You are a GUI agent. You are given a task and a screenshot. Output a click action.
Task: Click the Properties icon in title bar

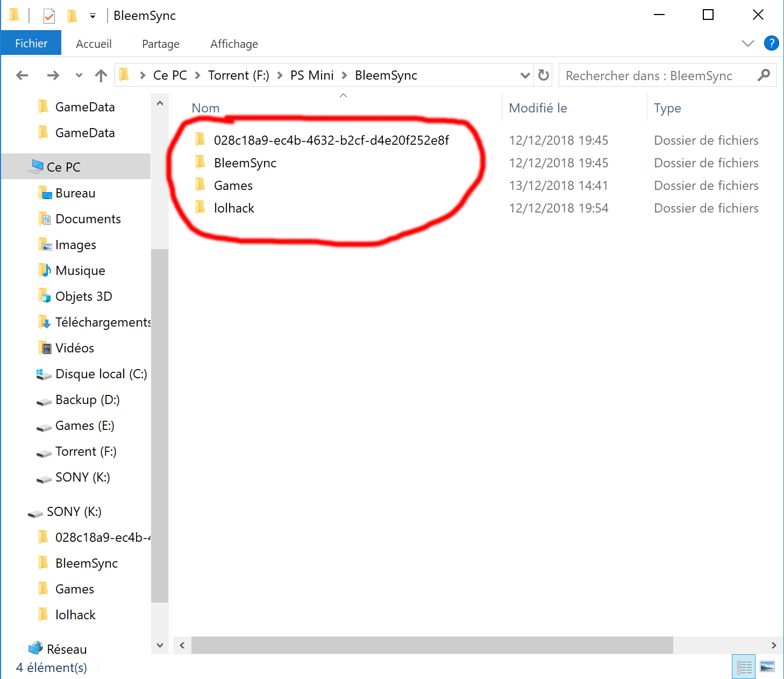[x=49, y=16]
